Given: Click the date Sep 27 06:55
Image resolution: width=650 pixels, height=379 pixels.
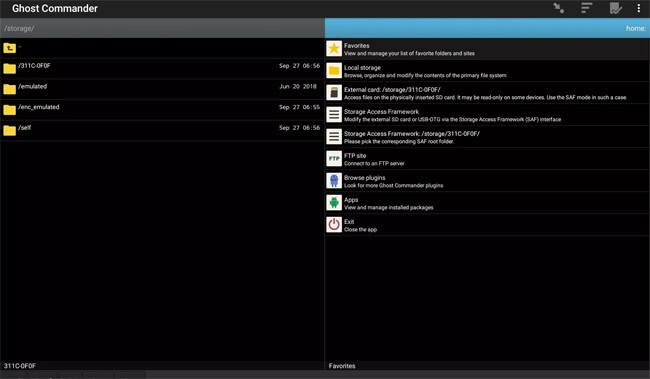Looking at the screenshot, I should pyautogui.click(x=299, y=107).
